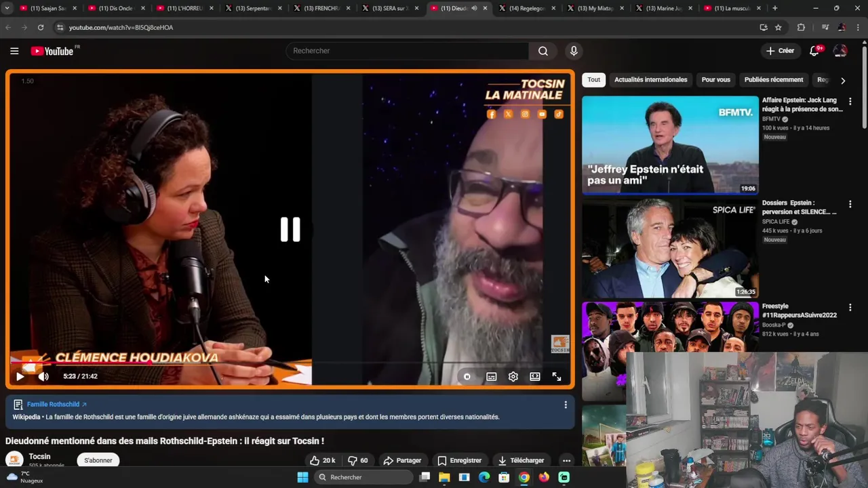Image resolution: width=868 pixels, height=488 pixels.
Task: Select the Pour vous filter chip
Action: tap(716, 80)
